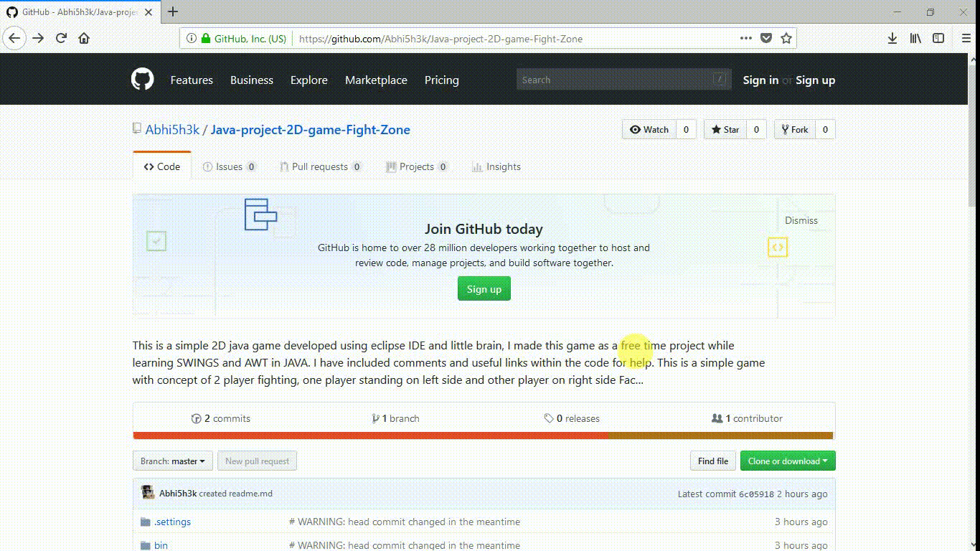This screenshot has width=980, height=551.
Task: Reload the page with the refresh icon
Action: (61, 39)
